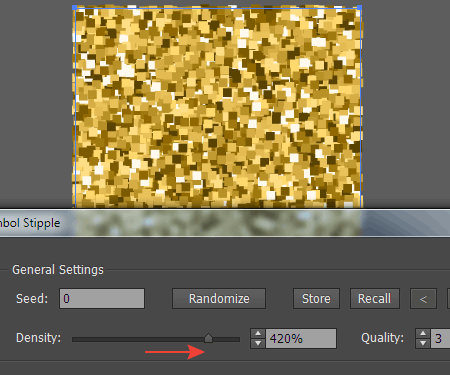450x375 pixels.
Task: Click the Recall button
Action: coord(375,298)
